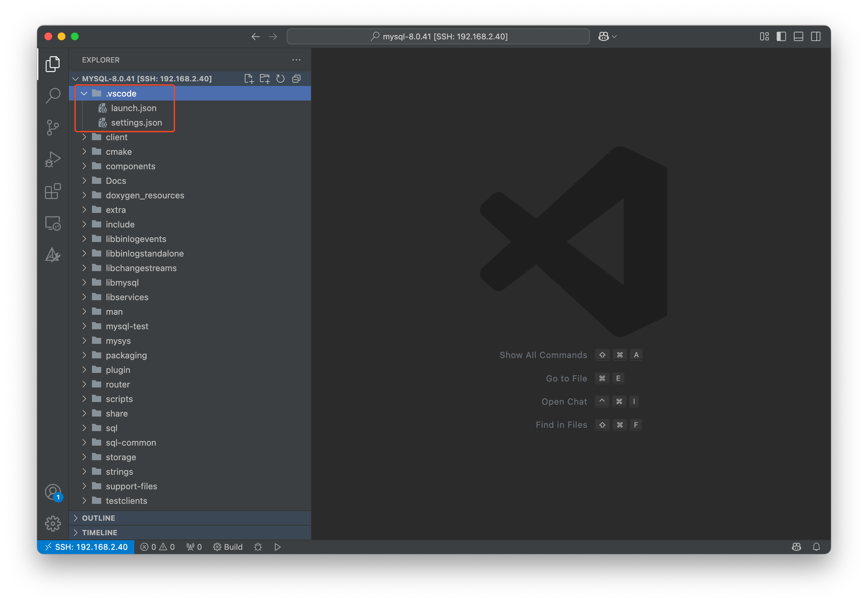Open the Remote Explorer view
Image resolution: width=868 pixels, height=603 pixels.
point(53,223)
